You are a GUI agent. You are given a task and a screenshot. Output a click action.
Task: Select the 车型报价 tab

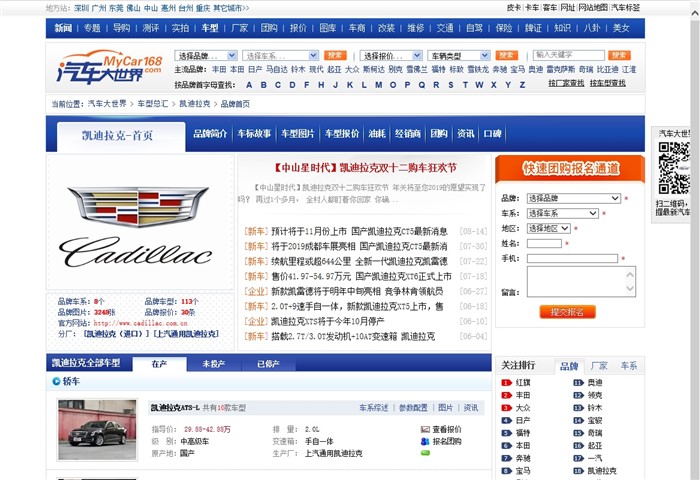click(342, 134)
